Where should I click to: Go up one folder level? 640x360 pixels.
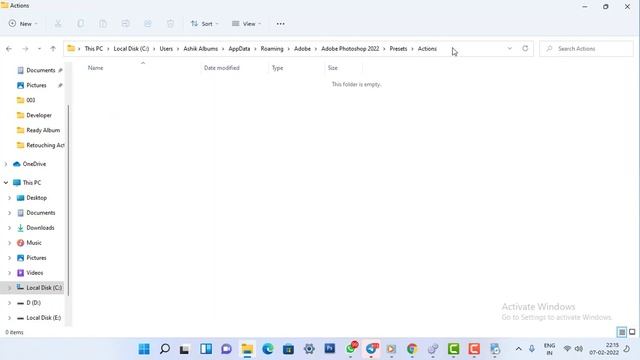53,49
